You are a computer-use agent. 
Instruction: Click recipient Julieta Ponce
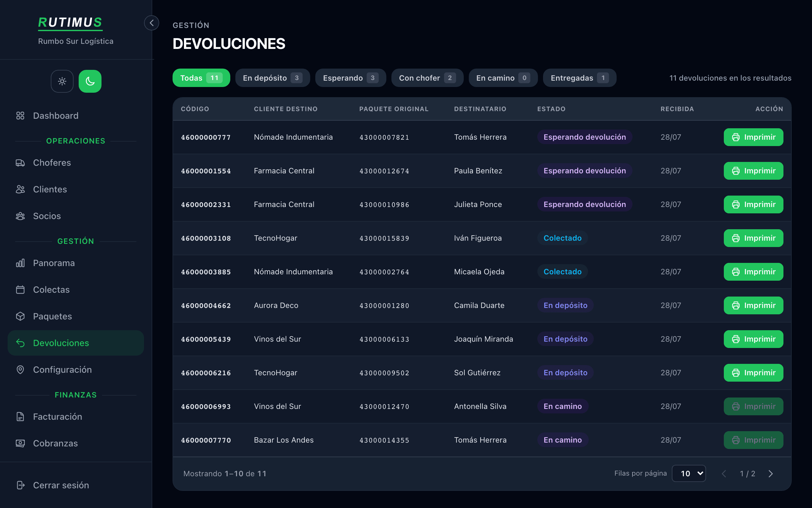tap(478, 204)
